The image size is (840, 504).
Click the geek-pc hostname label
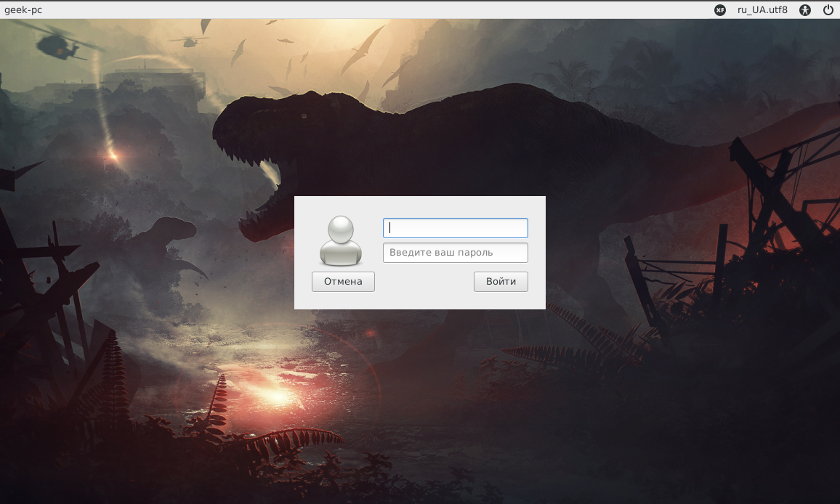click(23, 10)
